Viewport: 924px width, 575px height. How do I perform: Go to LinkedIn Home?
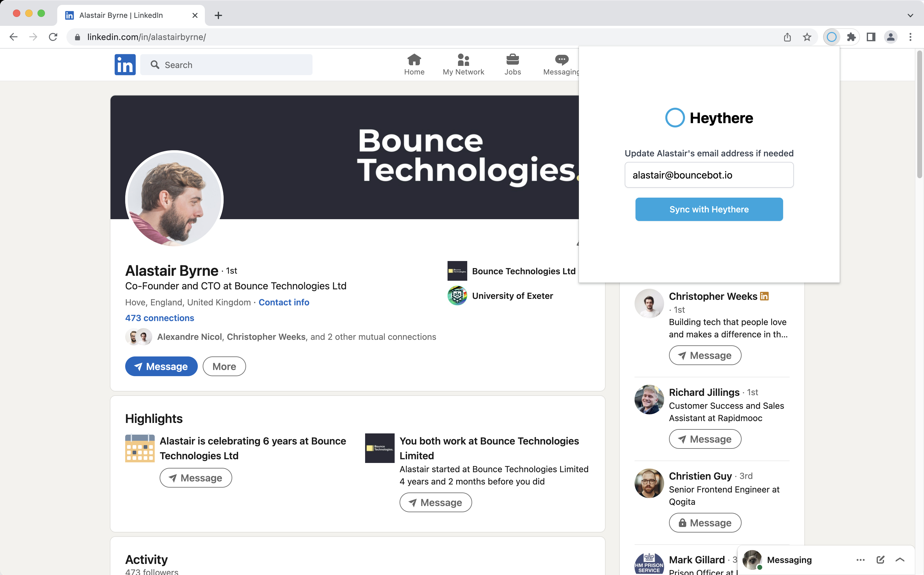click(414, 65)
